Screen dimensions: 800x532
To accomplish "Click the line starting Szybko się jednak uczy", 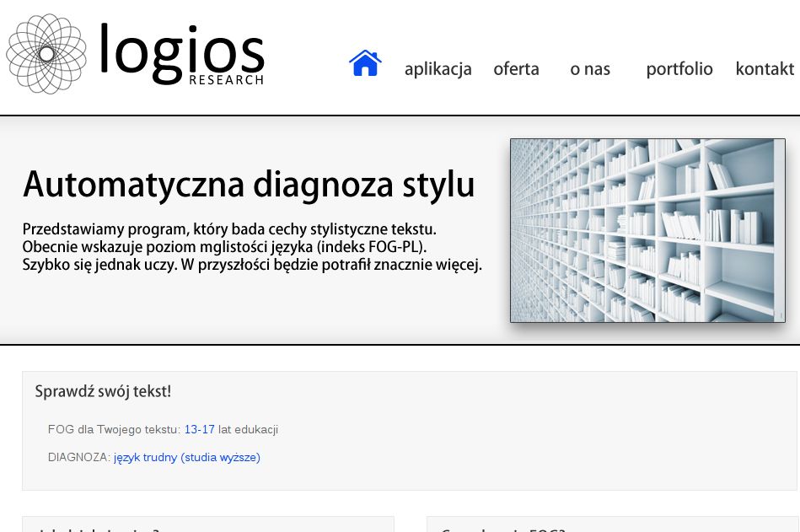I will (252, 265).
